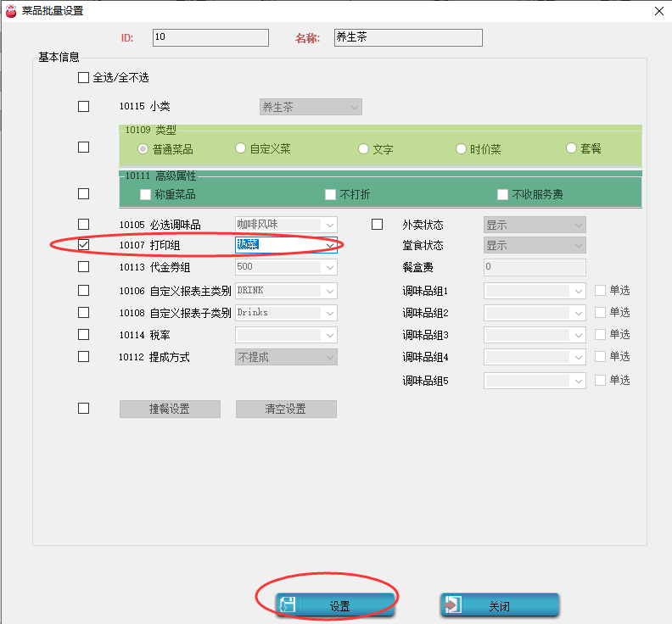Open the 调味品组1 dropdown
The height and width of the screenshot is (624, 672).
pos(578,291)
